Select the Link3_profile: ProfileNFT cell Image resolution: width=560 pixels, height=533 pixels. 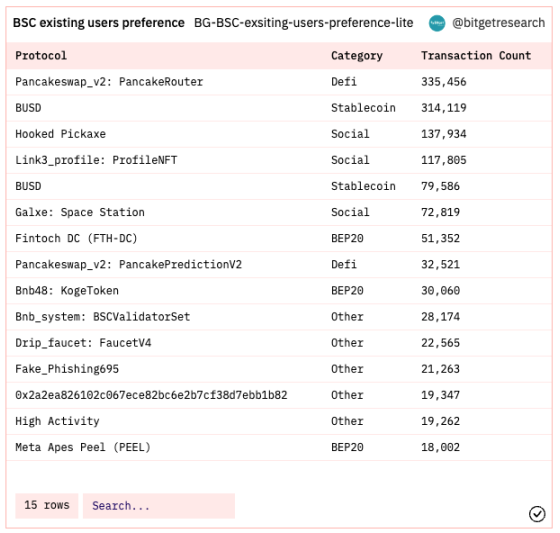96,160
